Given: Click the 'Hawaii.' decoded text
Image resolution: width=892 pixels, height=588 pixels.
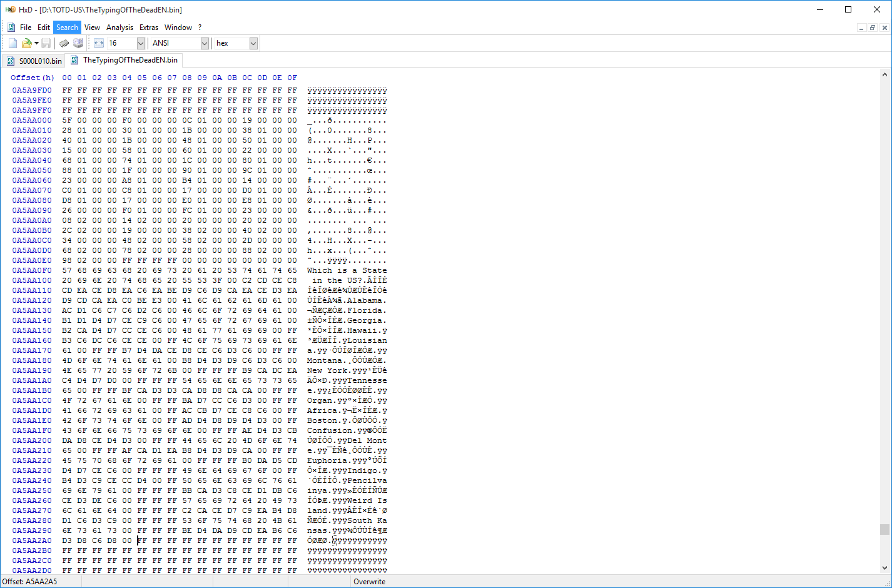Looking at the screenshot, I should [365, 330].
